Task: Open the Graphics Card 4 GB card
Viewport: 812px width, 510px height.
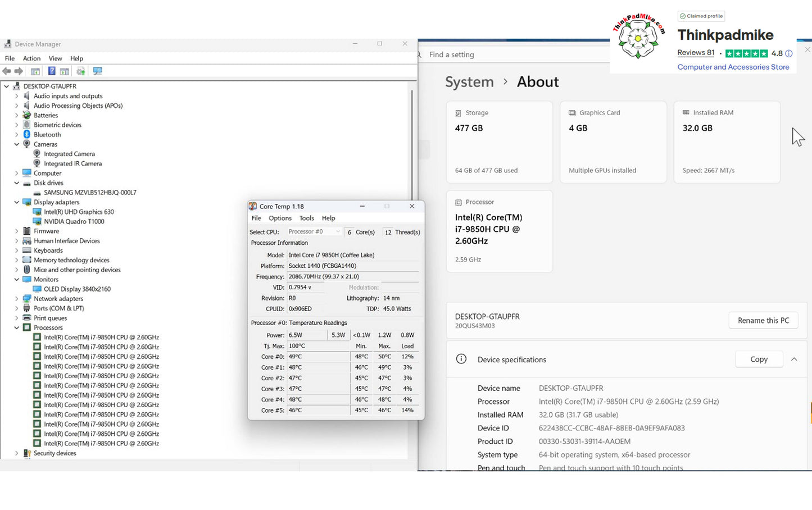Action: click(613, 142)
